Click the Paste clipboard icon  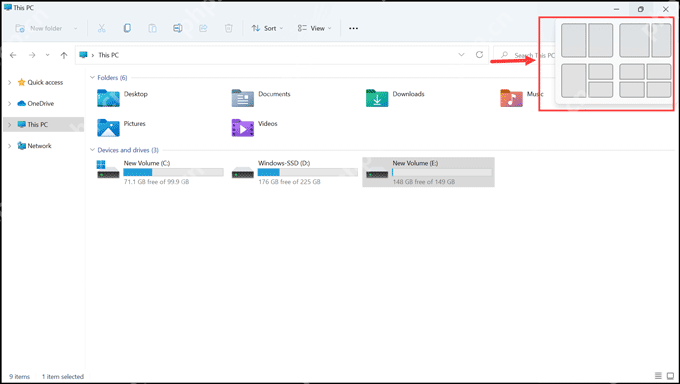point(153,28)
